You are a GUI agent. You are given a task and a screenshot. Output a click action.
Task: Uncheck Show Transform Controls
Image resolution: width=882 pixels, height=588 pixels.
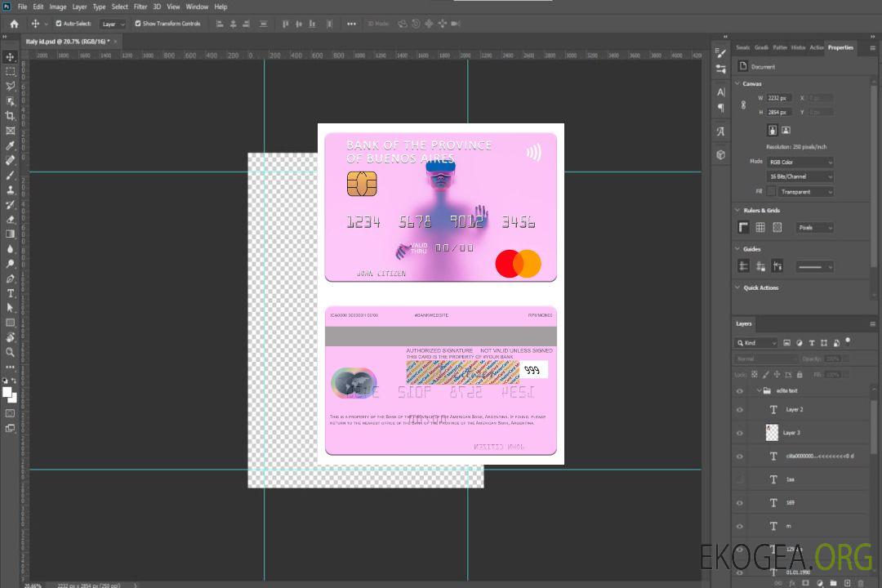point(138,24)
